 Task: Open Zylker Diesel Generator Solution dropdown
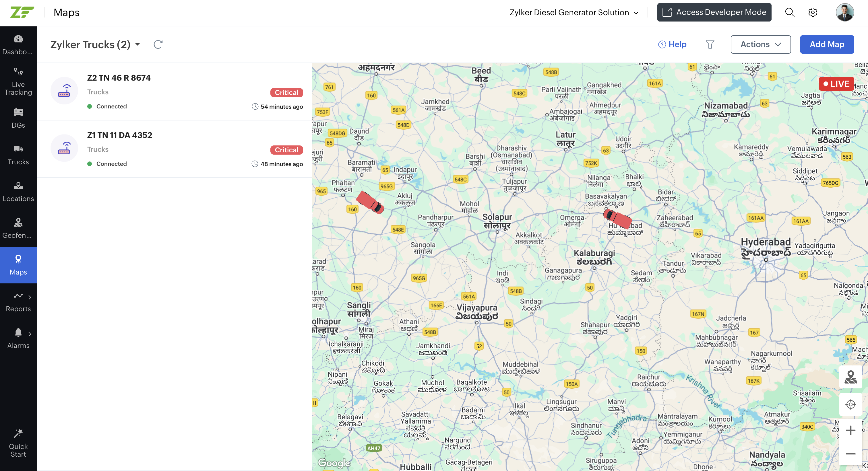click(x=574, y=12)
